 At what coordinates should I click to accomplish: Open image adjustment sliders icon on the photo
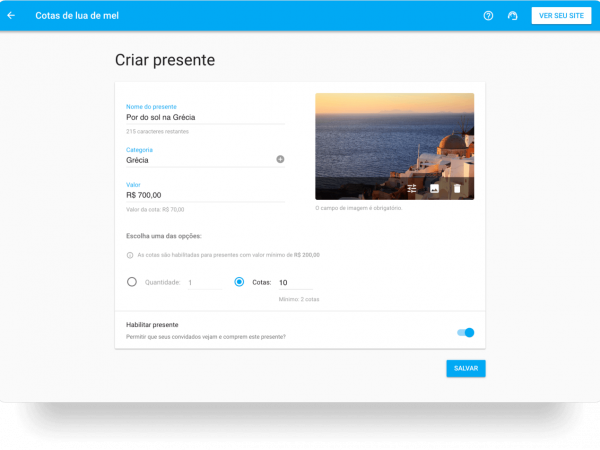click(412, 188)
